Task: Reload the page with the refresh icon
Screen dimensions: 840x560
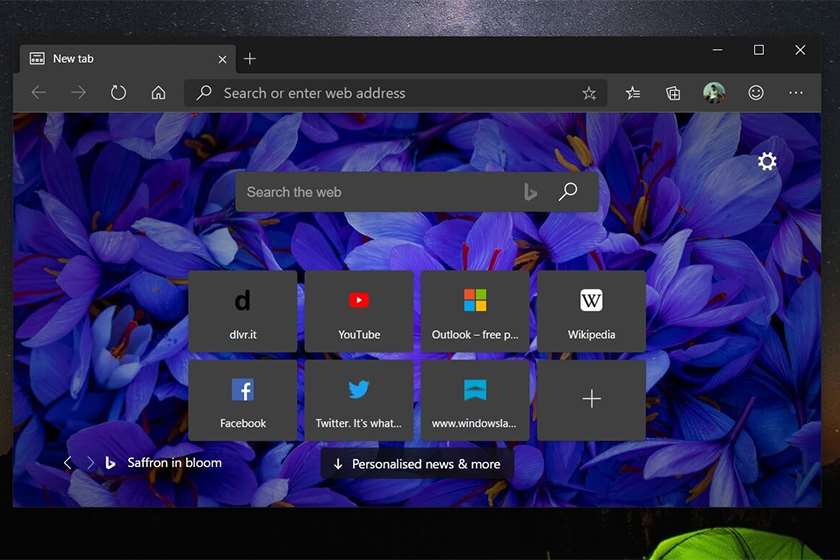Action: (118, 93)
